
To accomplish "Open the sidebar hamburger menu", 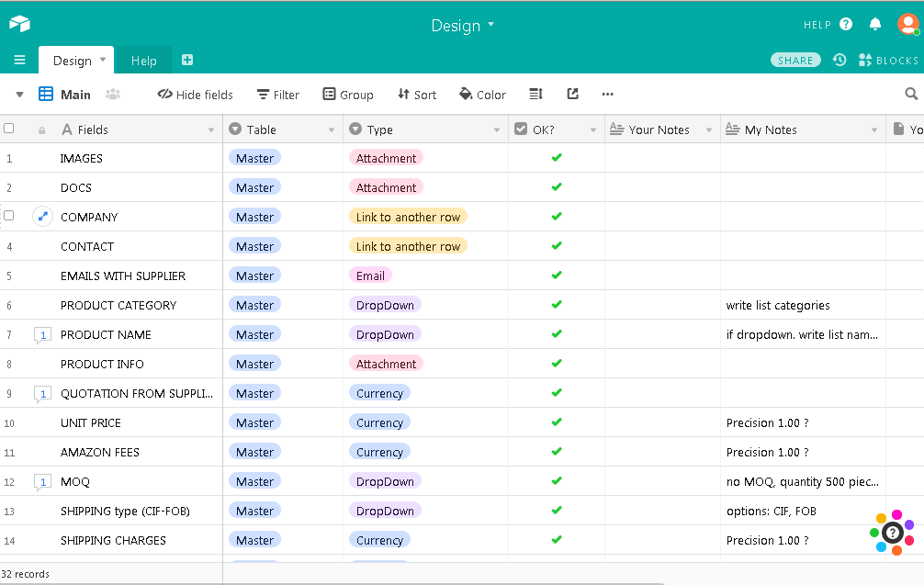I will click(x=19, y=60).
